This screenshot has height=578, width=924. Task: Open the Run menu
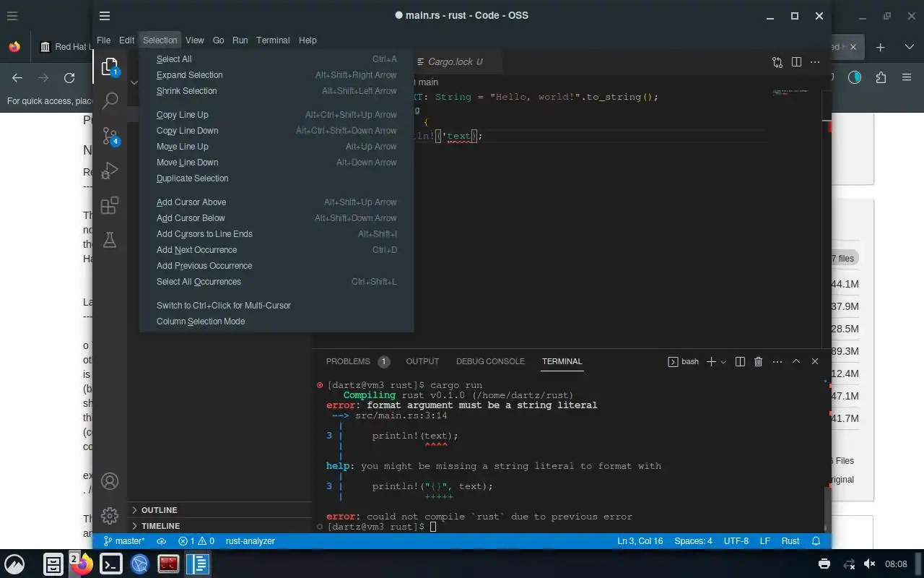[x=240, y=40]
